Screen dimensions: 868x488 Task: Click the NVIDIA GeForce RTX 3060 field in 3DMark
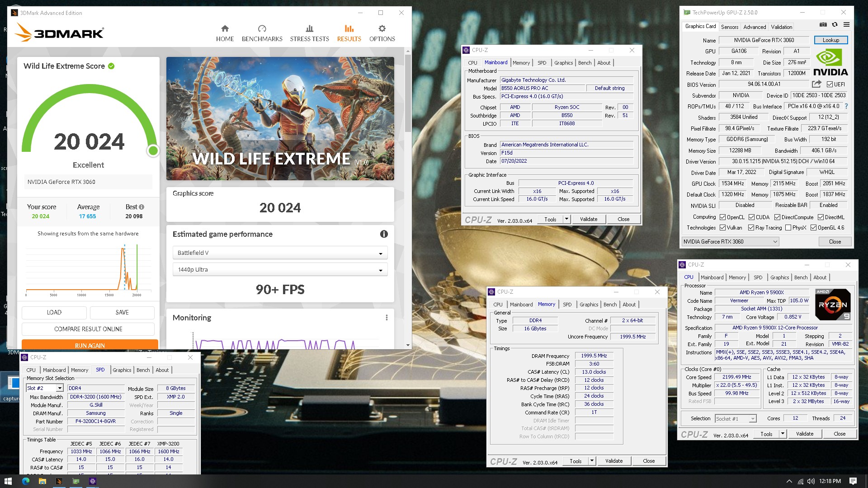point(88,182)
